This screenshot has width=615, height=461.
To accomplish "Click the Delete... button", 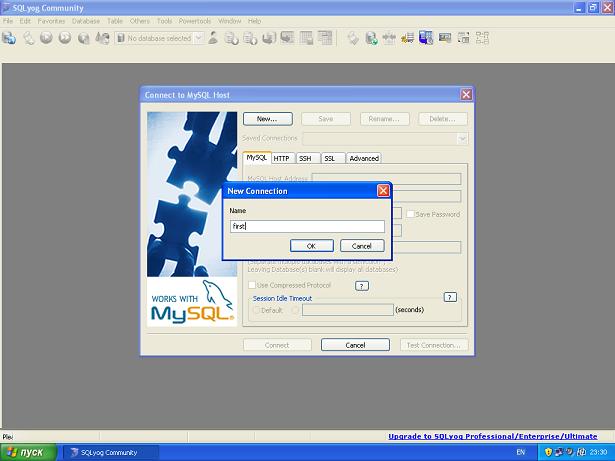I will point(443,119).
